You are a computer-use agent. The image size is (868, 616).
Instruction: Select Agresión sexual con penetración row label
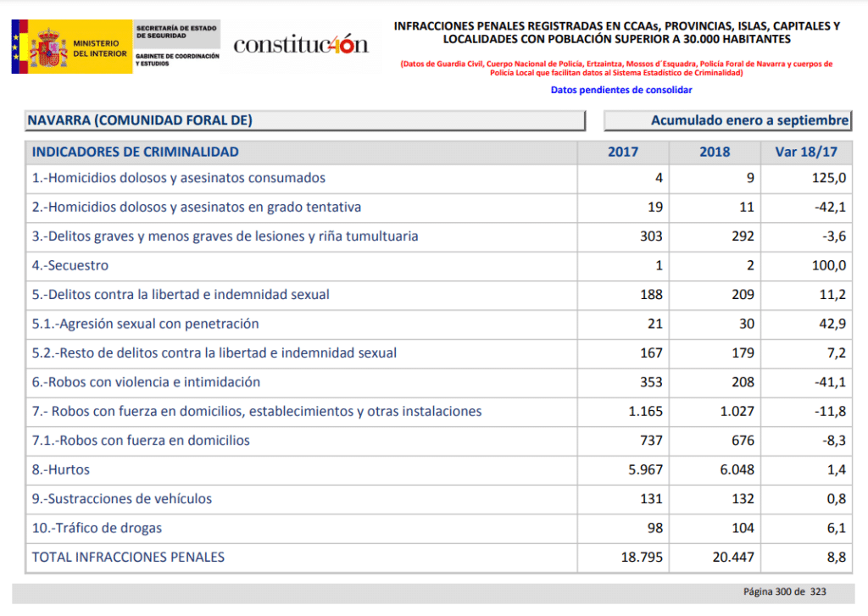[145, 324]
